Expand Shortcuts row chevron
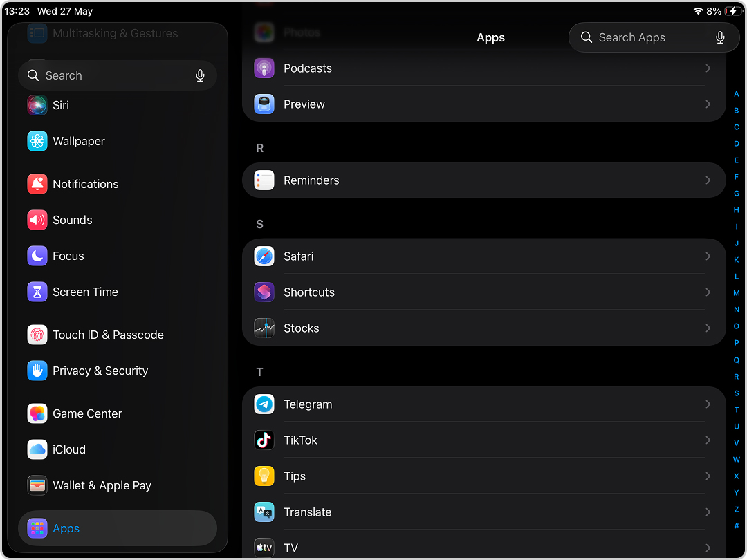 708,292
